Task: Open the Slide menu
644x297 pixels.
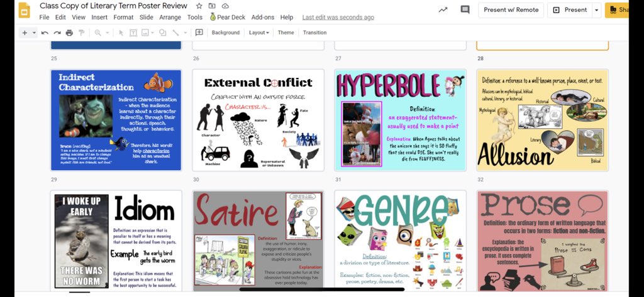Action: coord(146,17)
